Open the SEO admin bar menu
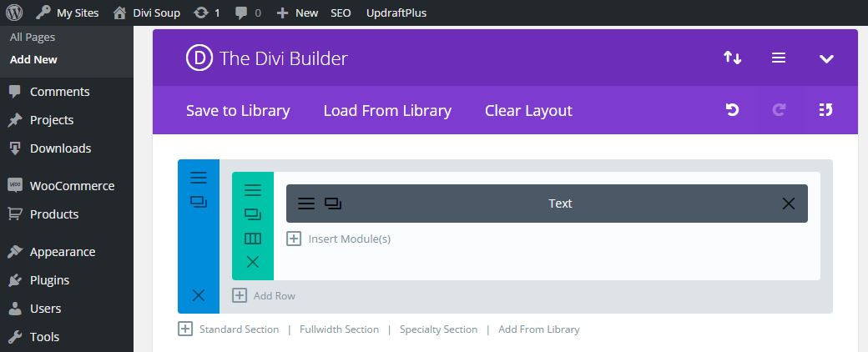868x352 pixels. [341, 13]
